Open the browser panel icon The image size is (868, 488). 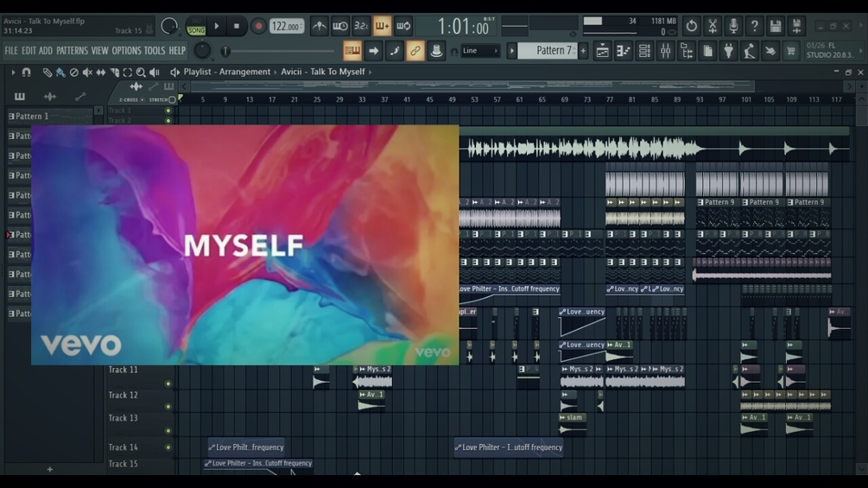pyautogui.click(x=687, y=51)
